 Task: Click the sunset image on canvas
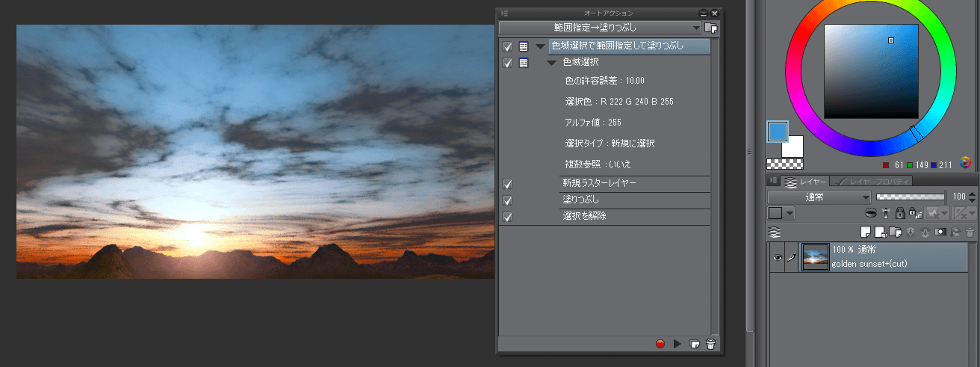(x=255, y=152)
